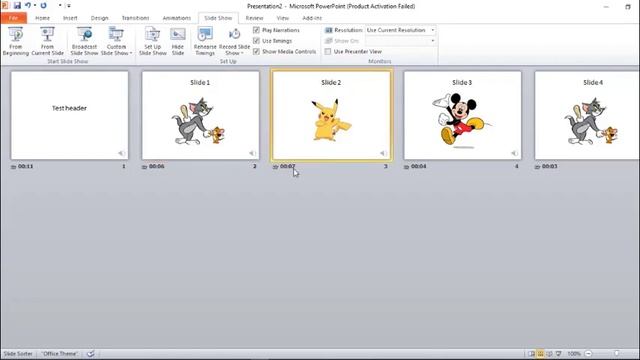This screenshot has width=640, height=360.
Task: Click the spell check status bar icon
Action: click(91, 353)
